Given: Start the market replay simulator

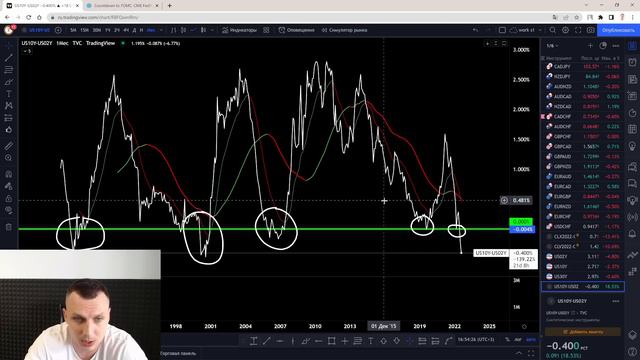Looking at the screenshot, I should coord(344,30).
